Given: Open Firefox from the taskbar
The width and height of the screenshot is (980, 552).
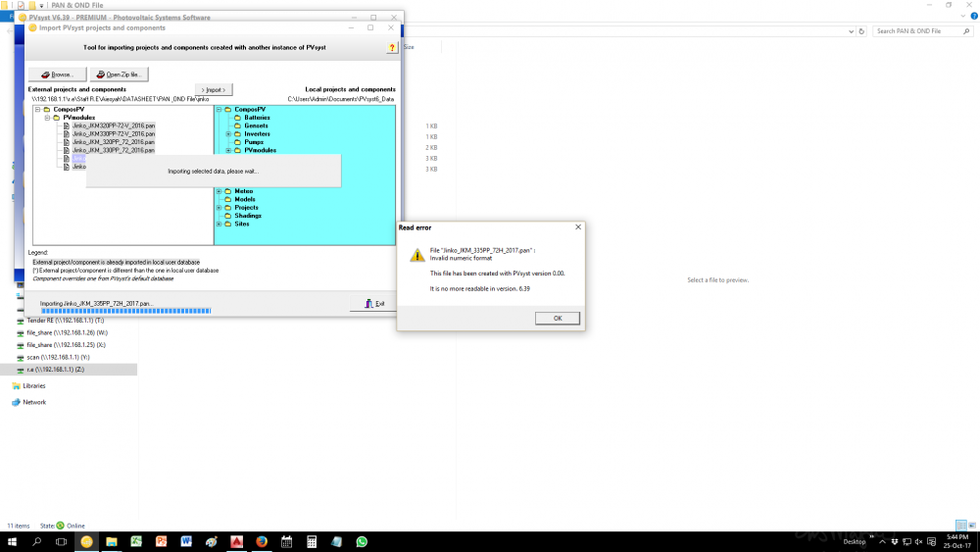Looking at the screenshot, I should click(262, 541).
